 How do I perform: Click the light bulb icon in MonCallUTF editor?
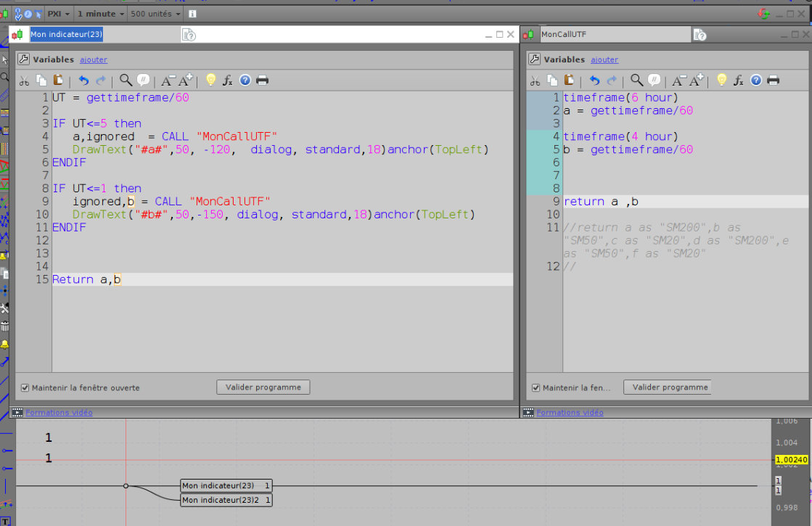721,81
